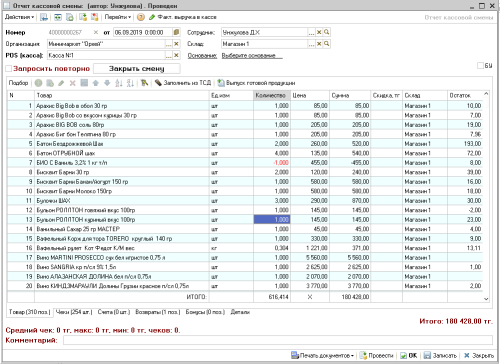Viewport: 500px width, 364px height.
Task: Click Выпуск готовой продукции button
Action: 256,83
